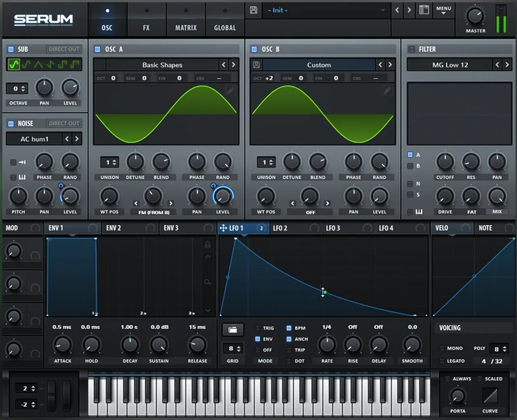The height and width of the screenshot is (420, 517).
Task: Click the LFO 1 drag-to-assign icon
Action: click(223, 228)
